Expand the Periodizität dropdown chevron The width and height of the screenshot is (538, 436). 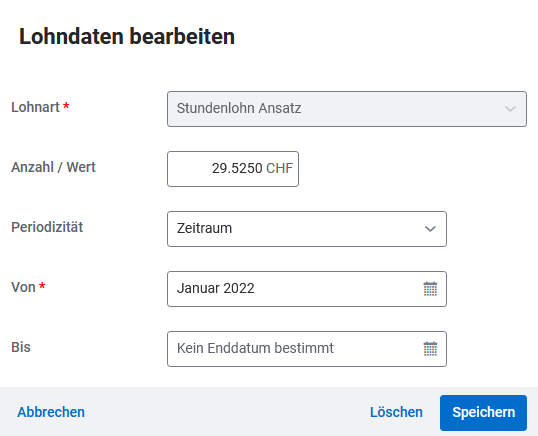point(430,229)
